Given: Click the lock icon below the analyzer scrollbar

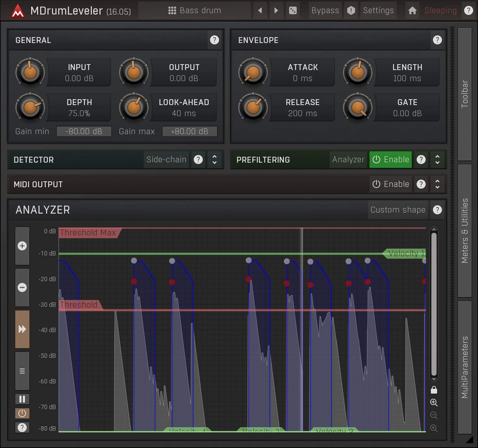Looking at the screenshot, I should coord(434,390).
